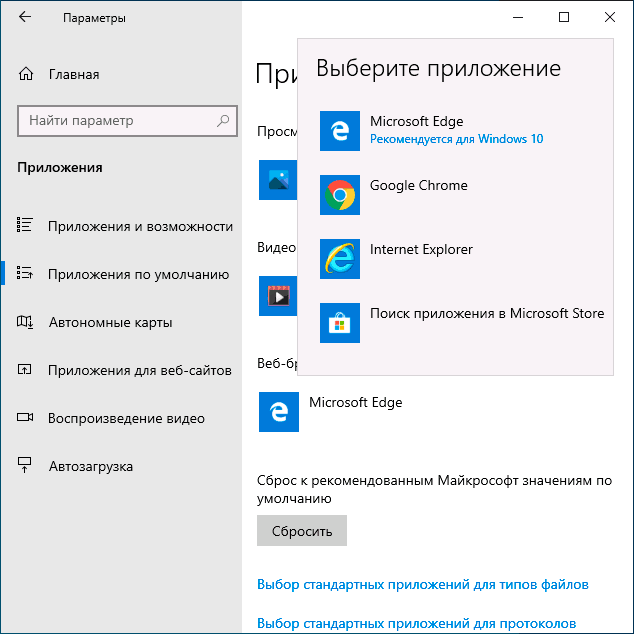Click the Приложения для веб-сайтов icon
This screenshot has height=634, width=634.
coord(25,370)
